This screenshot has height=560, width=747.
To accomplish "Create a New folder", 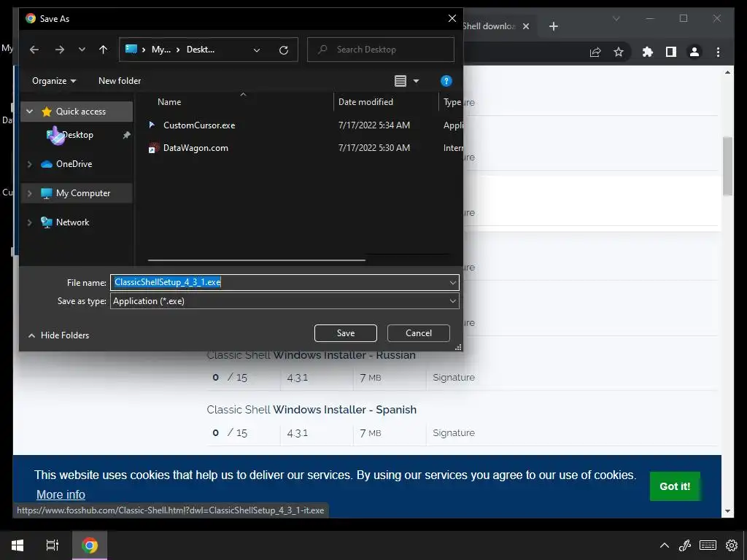I will 120,81.
